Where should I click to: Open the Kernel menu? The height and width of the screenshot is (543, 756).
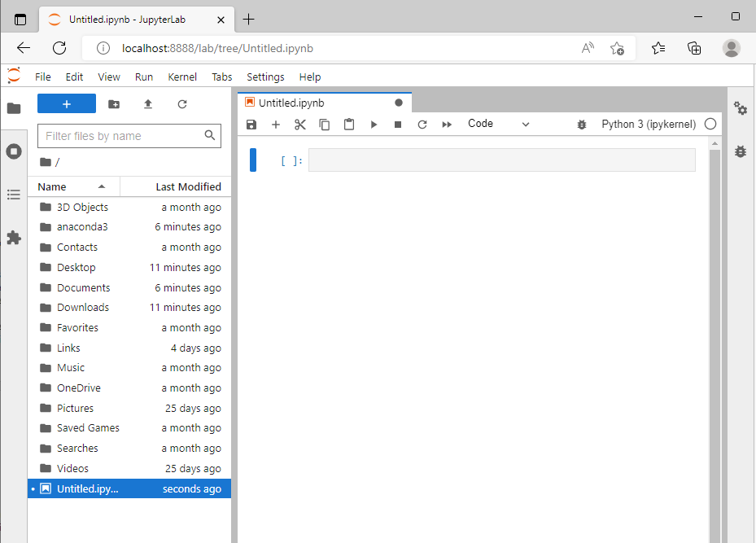coord(182,77)
